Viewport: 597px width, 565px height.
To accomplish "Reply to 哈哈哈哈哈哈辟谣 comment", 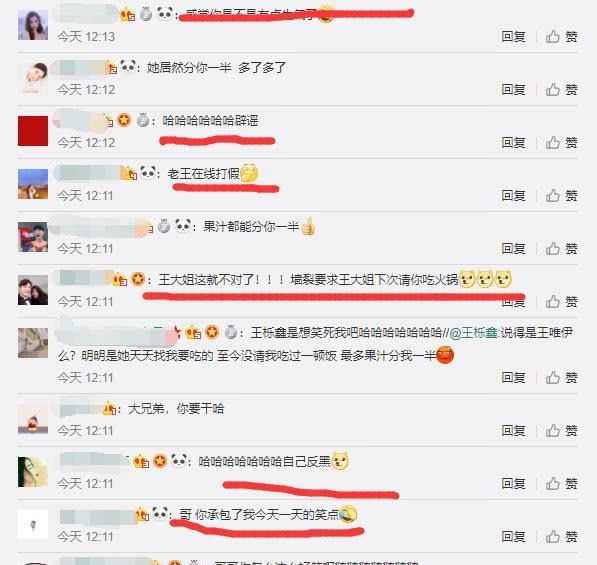I will click(x=513, y=143).
